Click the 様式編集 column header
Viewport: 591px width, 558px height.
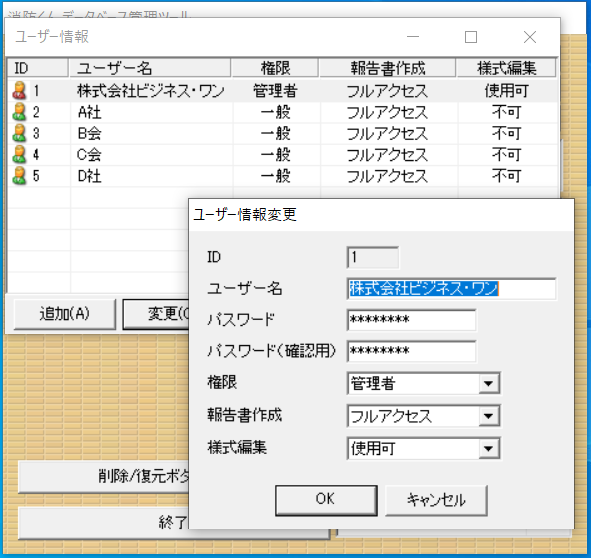pos(506,68)
